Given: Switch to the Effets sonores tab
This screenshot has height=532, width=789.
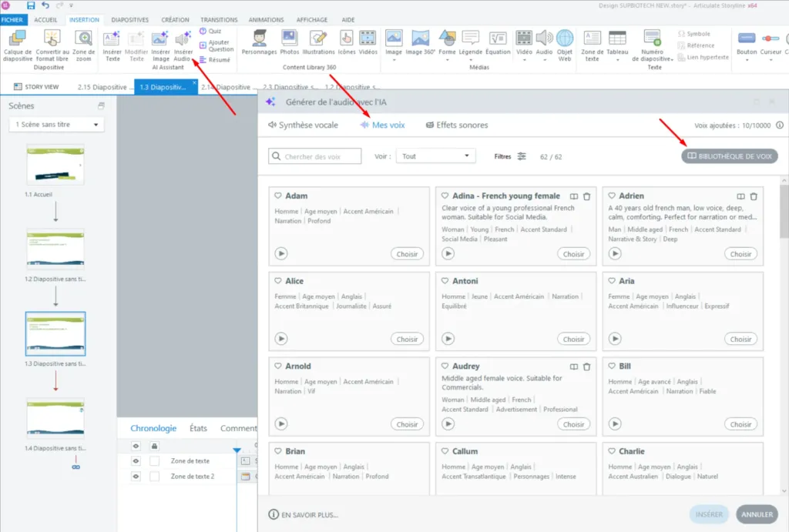Looking at the screenshot, I should click(456, 125).
